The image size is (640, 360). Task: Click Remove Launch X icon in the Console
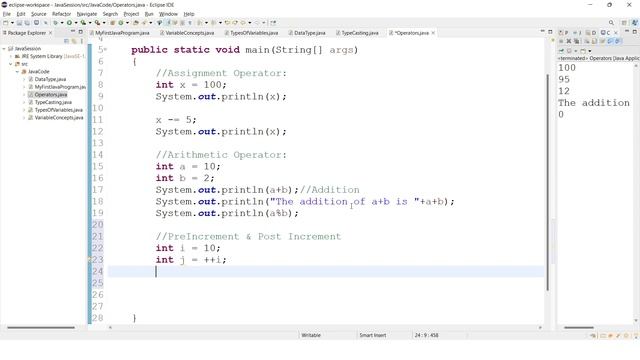coord(569,41)
